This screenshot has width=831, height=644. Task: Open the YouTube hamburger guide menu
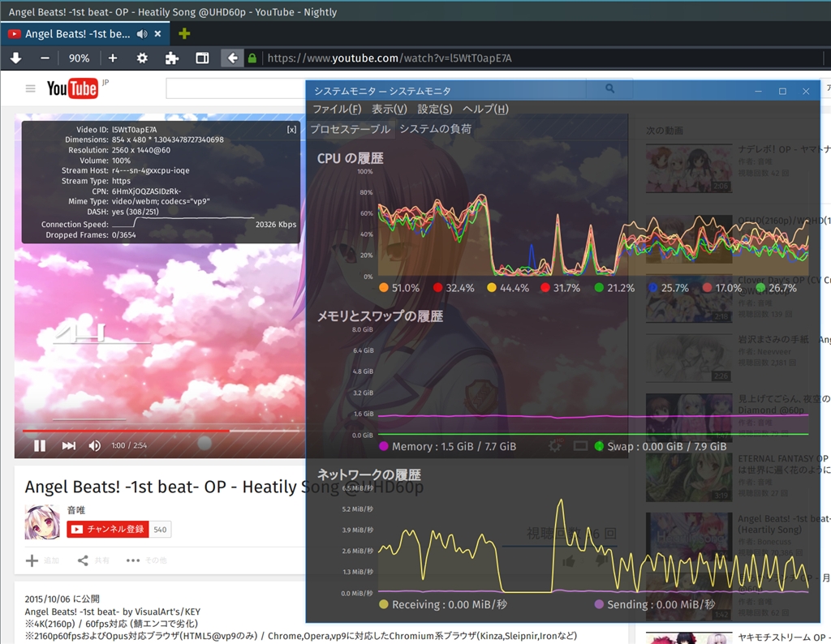coord(30,88)
